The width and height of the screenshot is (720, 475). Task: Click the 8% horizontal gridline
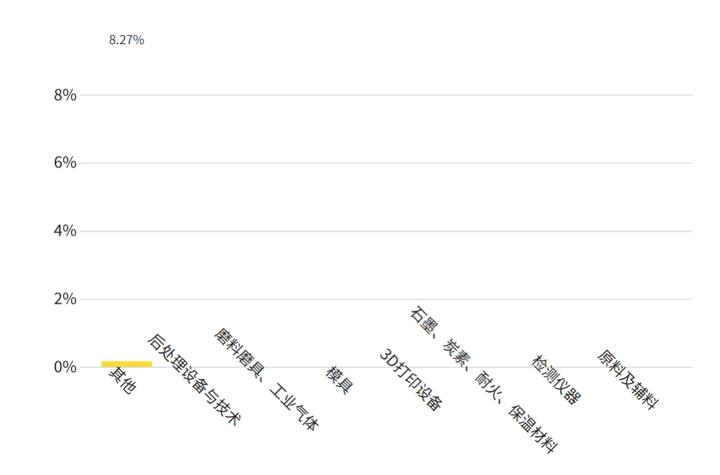400,95
